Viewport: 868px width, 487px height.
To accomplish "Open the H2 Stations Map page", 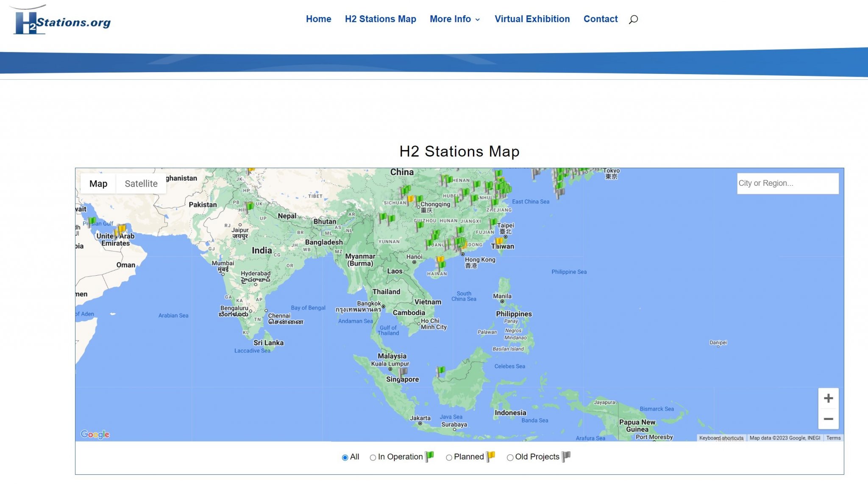I will coord(380,19).
